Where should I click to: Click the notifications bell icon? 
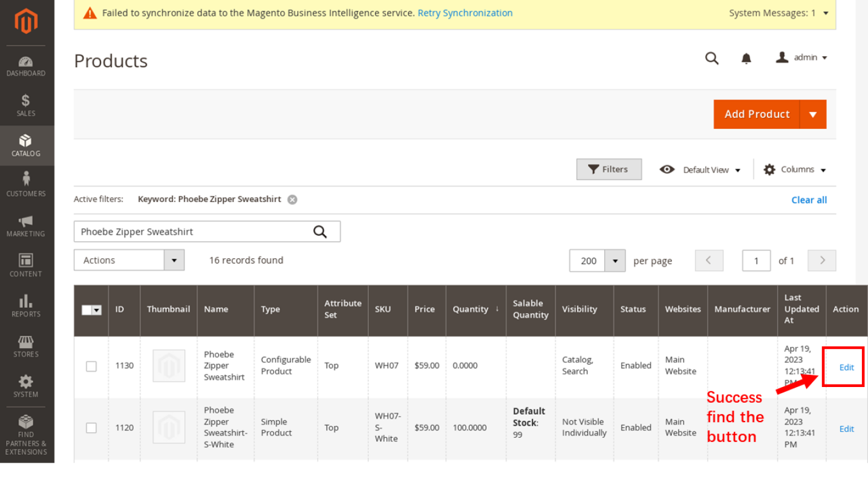[x=746, y=58]
